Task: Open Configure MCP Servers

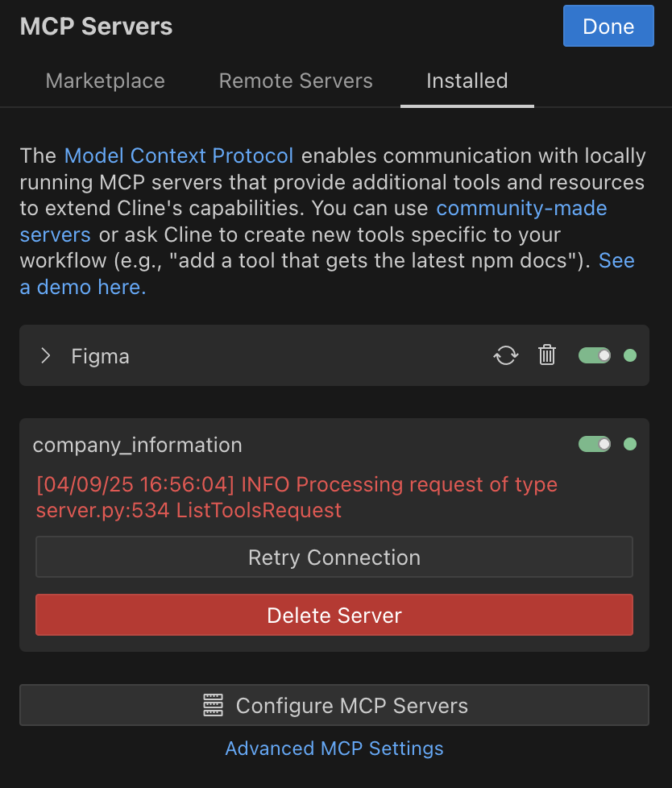Action: click(334, 705)
